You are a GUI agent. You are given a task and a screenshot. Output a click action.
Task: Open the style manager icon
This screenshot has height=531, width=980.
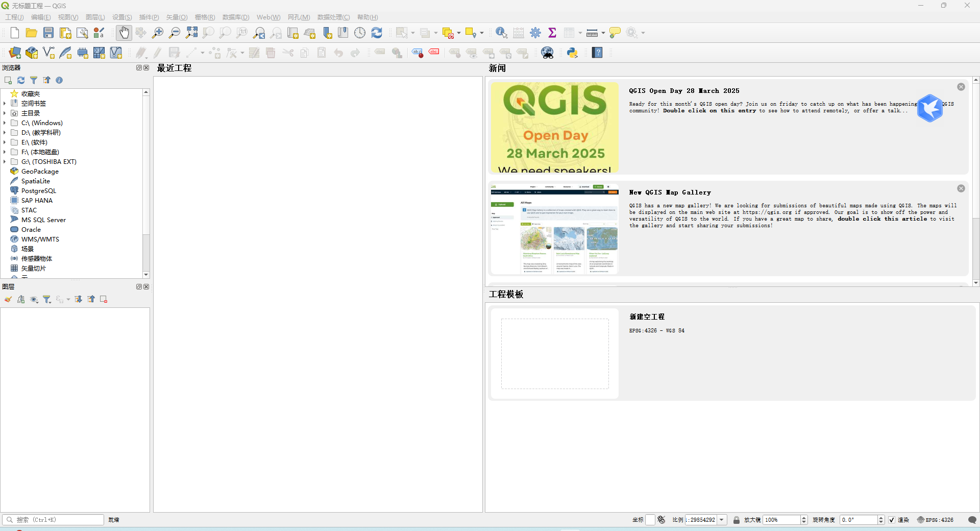point(99,33)
